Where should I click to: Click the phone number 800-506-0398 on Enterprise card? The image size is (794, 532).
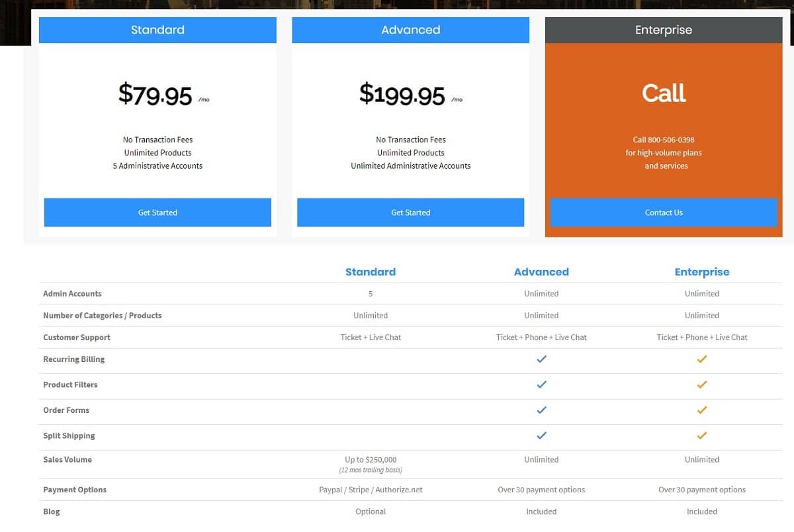coord(664,140)
